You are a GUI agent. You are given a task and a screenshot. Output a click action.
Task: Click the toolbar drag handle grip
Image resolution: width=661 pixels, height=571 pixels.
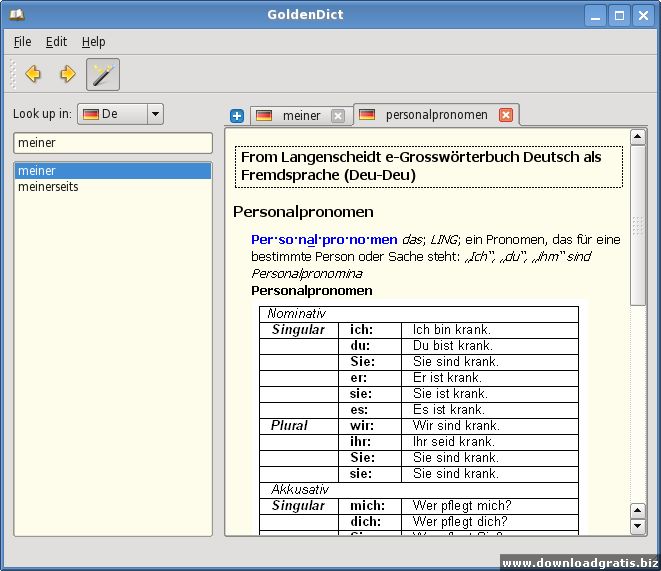click(x=13, y=74)
